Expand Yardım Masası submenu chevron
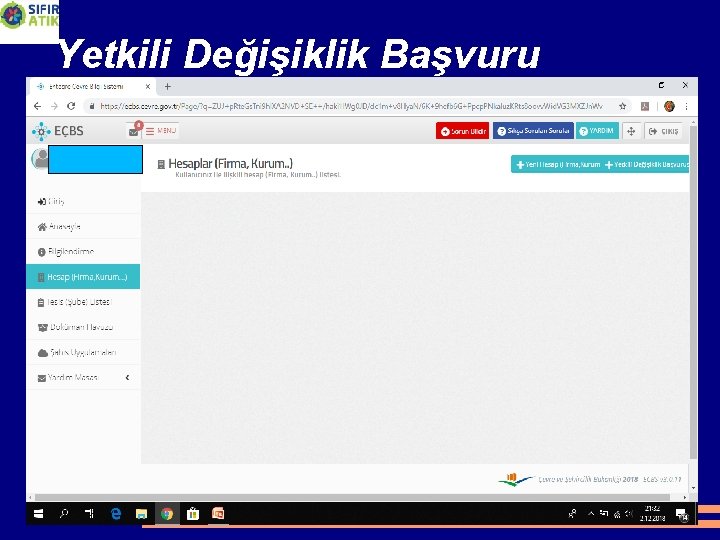Image resolution: width=720 pixels, height=540 pixels. 128,377
